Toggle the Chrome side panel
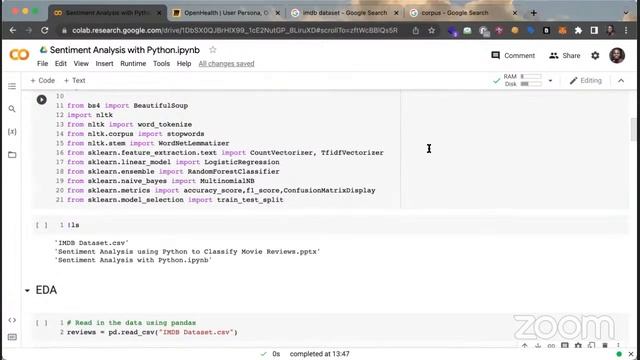640x360 pixels. coord(594,31)
